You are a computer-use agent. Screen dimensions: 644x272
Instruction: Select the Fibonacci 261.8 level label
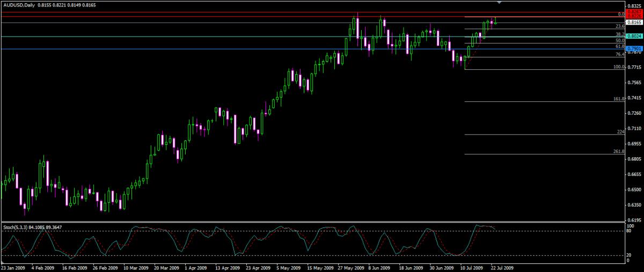coord(618,151)
